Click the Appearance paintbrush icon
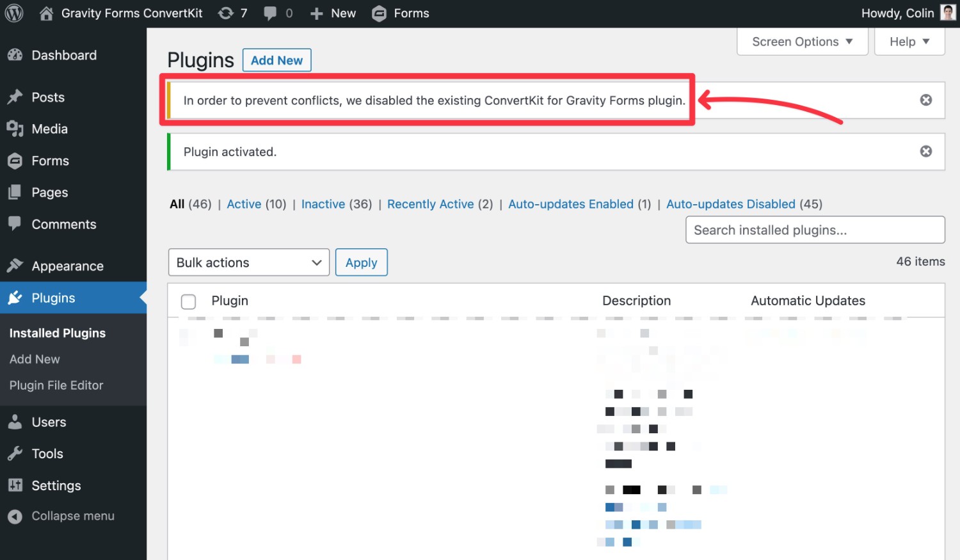960x560 pixels. pyautogui.click(x=15, y=266)
